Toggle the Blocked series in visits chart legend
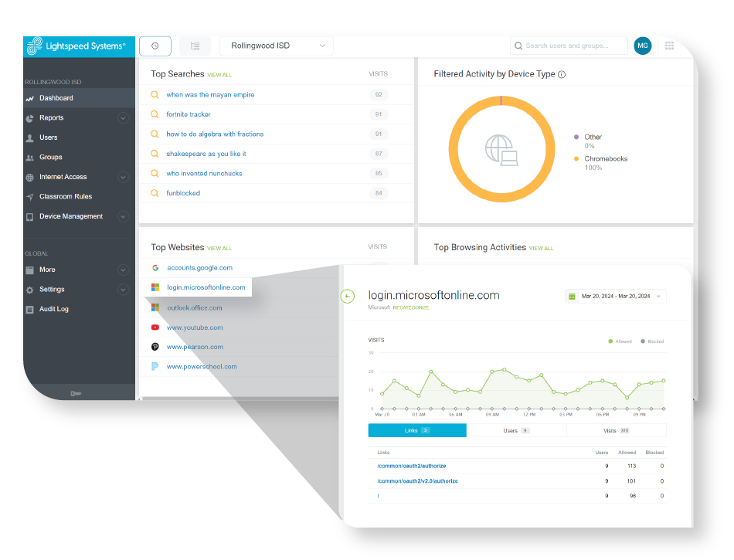The image size is (734, 560). coord(652,341)
